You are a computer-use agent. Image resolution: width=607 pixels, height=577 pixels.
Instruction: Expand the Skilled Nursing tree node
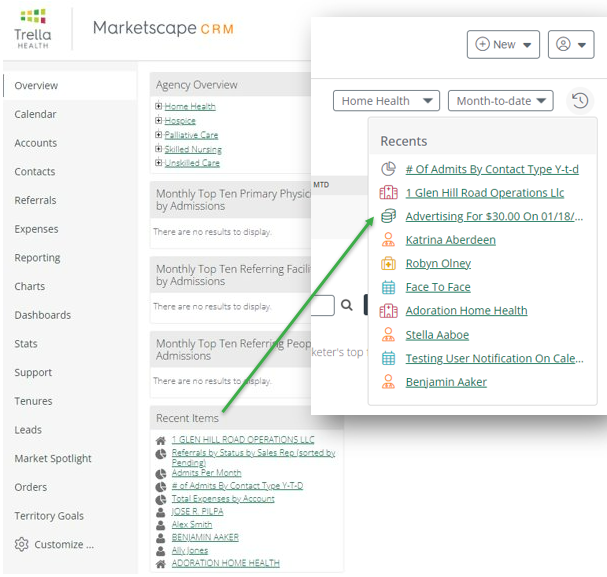pos(158,149)
